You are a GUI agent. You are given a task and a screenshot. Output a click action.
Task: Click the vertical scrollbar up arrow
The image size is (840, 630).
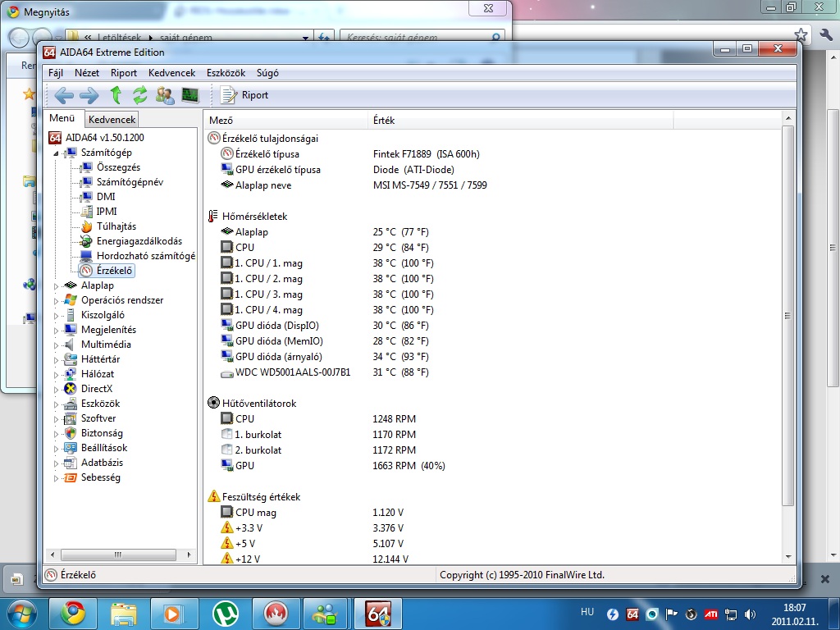(x=788, y=118)
